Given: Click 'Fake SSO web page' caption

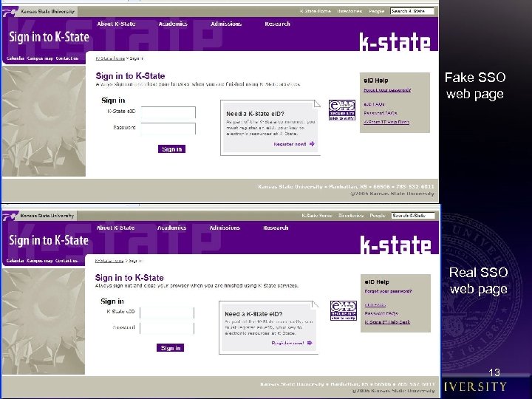Looking at the screenshot, I should click(x=475, y=86).
